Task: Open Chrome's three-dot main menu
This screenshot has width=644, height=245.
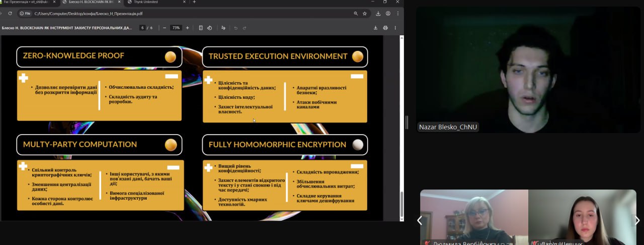Action: 397,14
